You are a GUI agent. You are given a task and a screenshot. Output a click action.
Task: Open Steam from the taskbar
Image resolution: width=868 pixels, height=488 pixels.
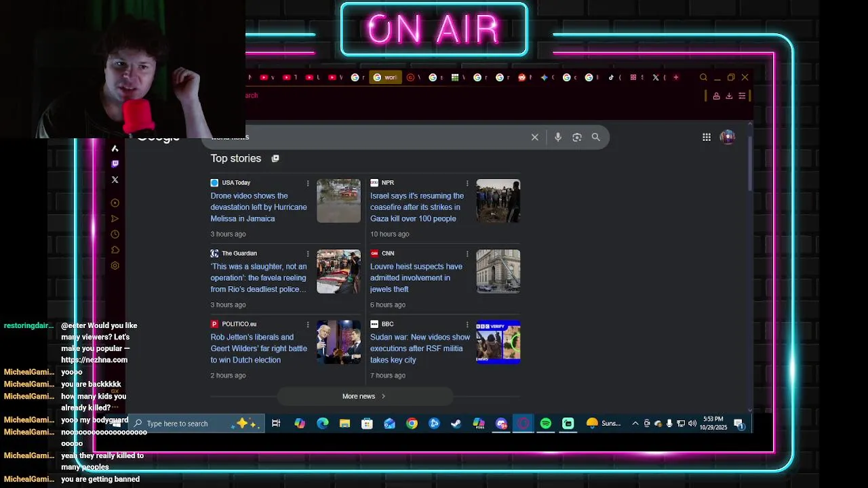[456, 424]
